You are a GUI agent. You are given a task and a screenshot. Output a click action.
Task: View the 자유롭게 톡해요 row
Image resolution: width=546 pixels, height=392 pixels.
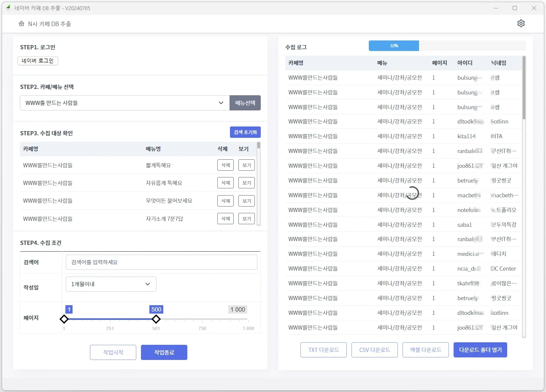click(x=246, y=183)
